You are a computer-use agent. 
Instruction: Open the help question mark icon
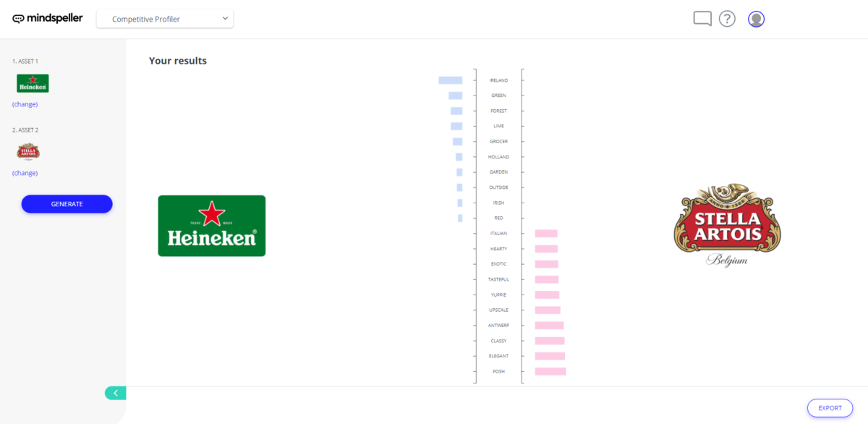[727, 19]
